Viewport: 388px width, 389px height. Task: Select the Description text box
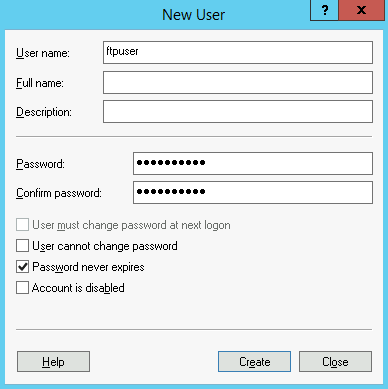pos(238,112)
